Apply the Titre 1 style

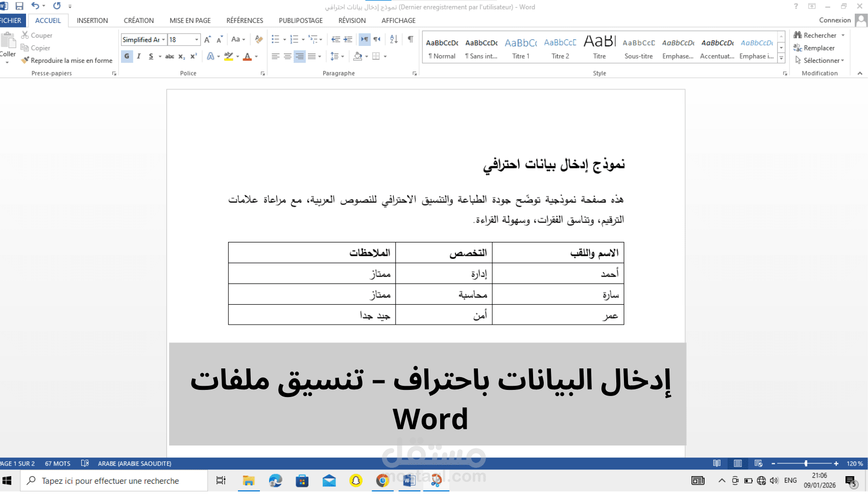pyautogui.click(x=521, y=48)
